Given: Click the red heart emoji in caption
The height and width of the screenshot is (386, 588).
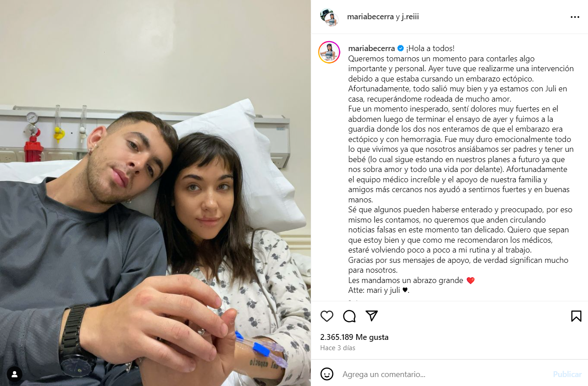Looking at the screenshot, I should (x=470, y=281).
